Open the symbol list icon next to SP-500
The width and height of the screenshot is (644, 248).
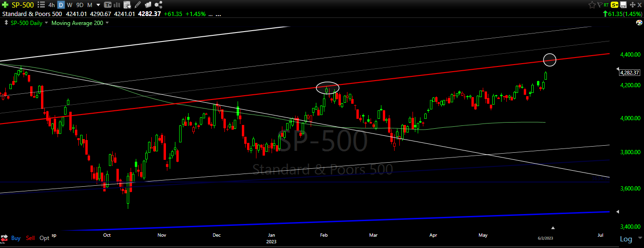click(x=41, y=4)
